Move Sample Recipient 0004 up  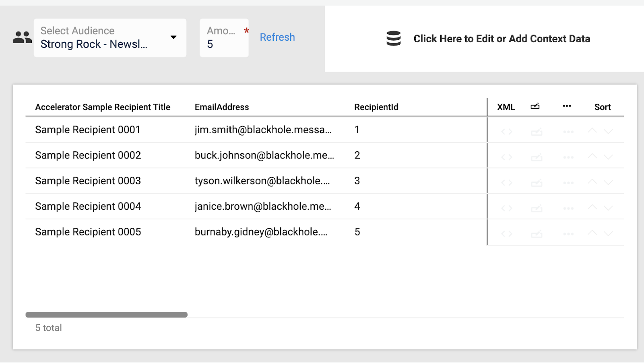[592, 207]
